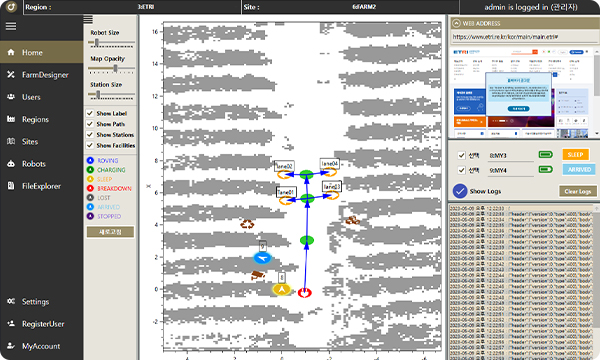Click the ROVING status legend icon
The width and height of the screenshot is (600, 360).
click(x=90, y=160)
